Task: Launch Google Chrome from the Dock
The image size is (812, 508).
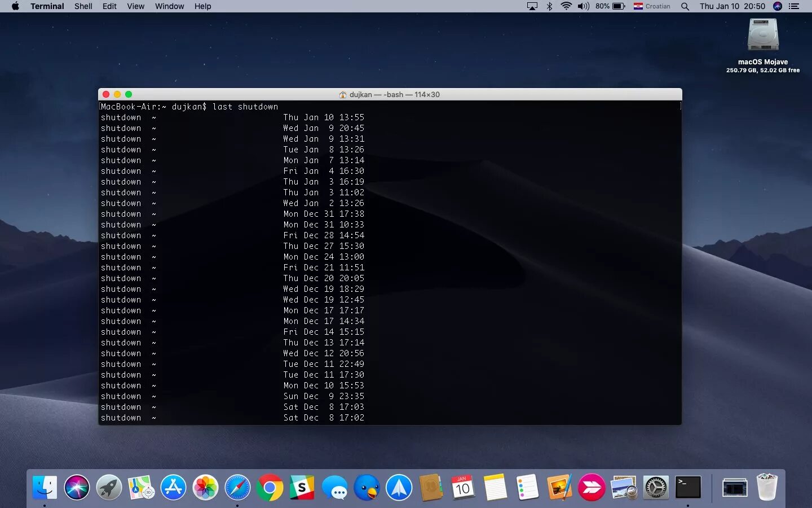Action: [x=270, y=487]
